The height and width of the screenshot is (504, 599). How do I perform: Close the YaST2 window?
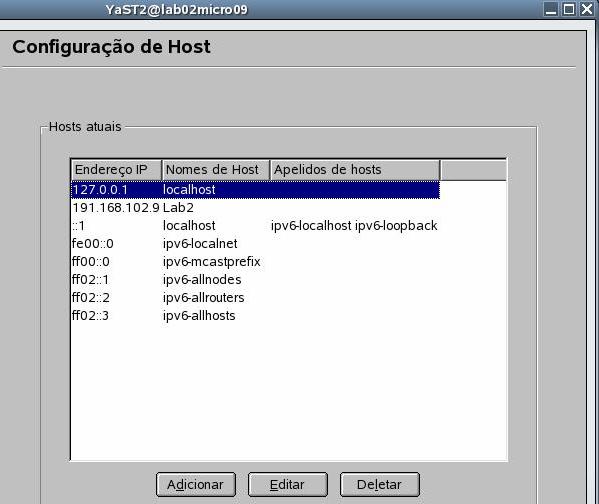[x=587, y=9]
